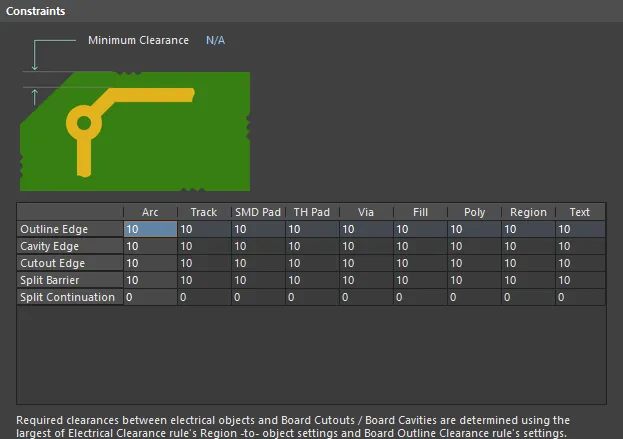
Task: Select Cavity Edge SMD Pad cell
Action: click(258, 246)
